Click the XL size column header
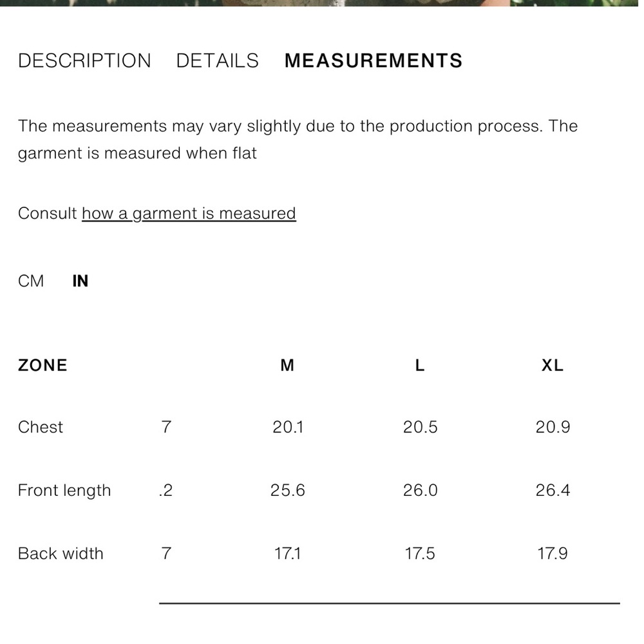This screenshot has height=644, width=644. (x=553, y=366)
